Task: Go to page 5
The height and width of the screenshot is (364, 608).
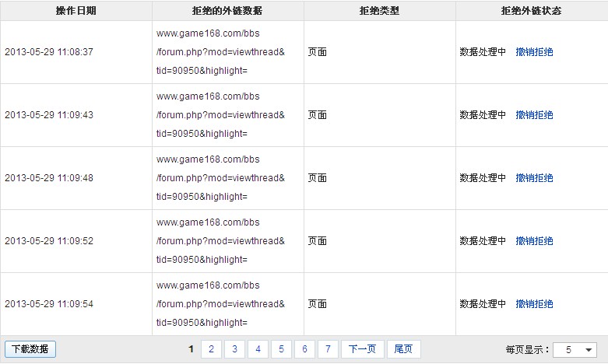Action: [281, 349]
